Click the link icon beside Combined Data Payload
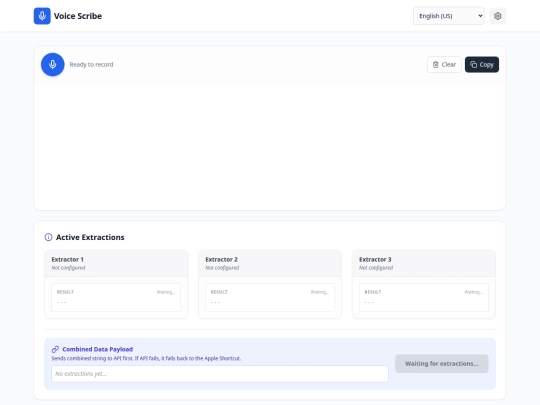Screen dimensions: 540x405 point(55,349)
